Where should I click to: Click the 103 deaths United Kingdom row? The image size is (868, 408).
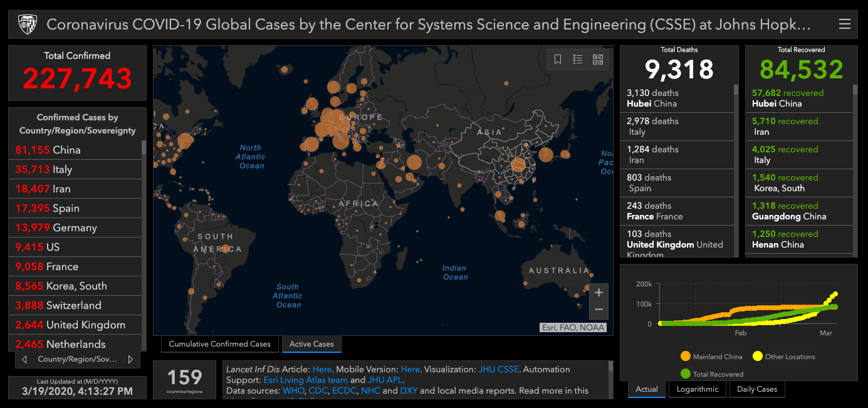(677, 241)
